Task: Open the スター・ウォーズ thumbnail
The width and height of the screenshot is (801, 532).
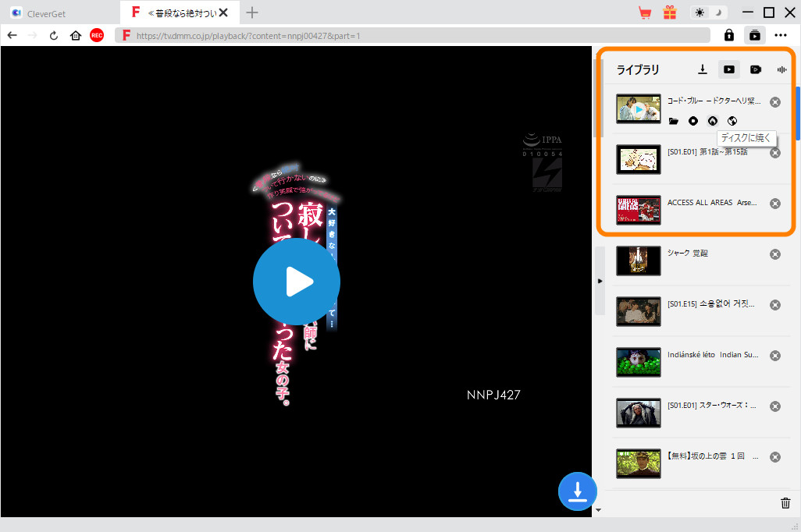Action: click(x=638, y=413)
